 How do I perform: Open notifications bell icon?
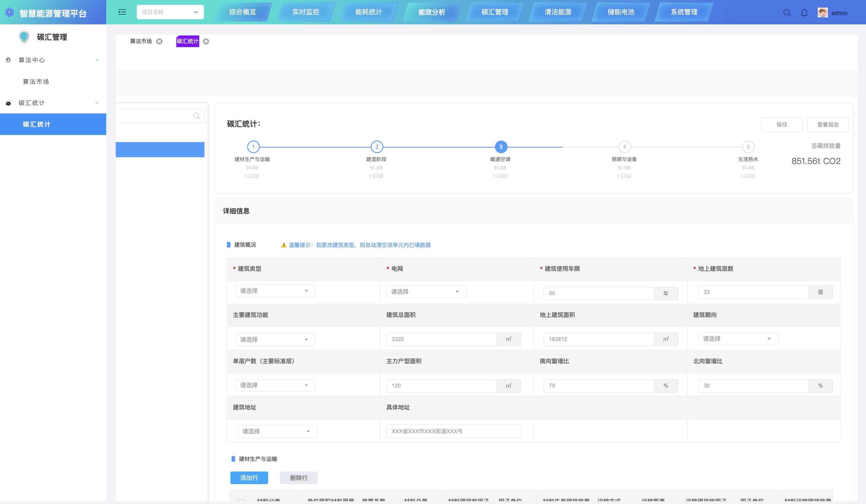point(804,13)
